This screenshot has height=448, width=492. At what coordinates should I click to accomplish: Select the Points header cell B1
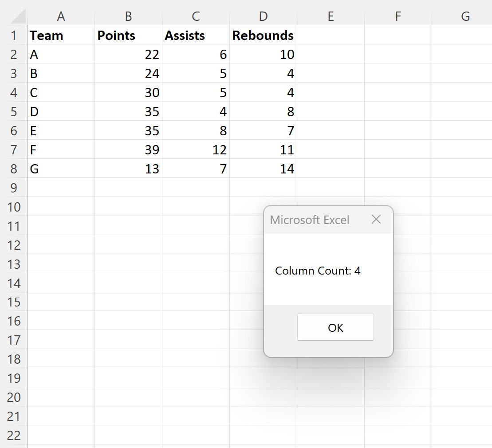coord(128,35)
